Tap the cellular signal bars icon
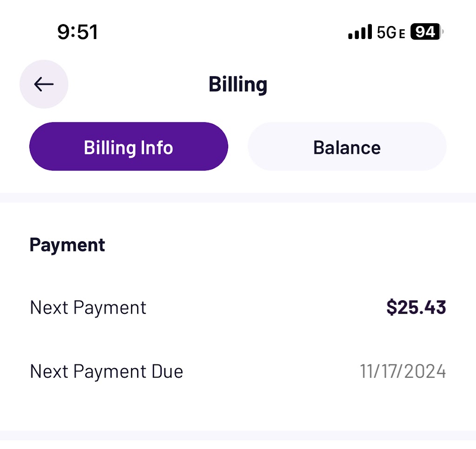The image size is (476, 449). click(360, 32)
